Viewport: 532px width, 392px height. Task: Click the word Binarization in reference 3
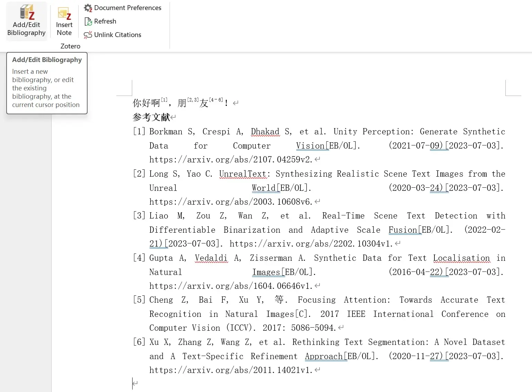point(252,230)
